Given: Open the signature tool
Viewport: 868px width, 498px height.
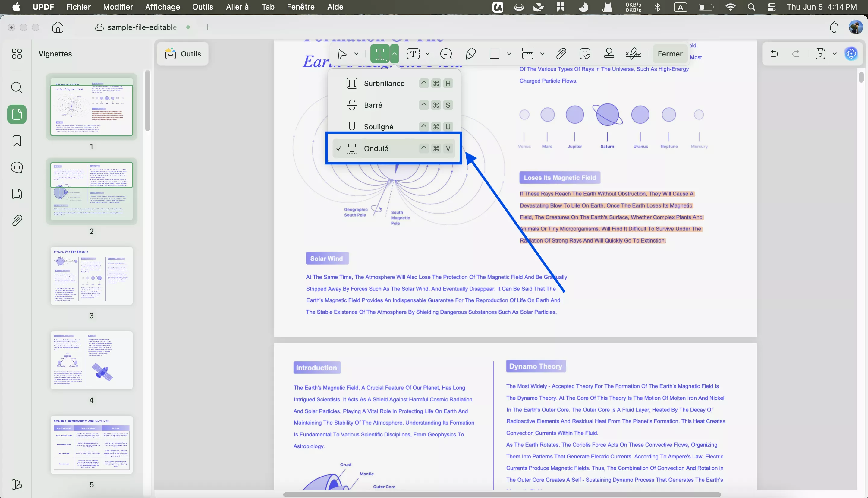Looking at the screenshot, I should pyautogui.click(x=633, y=54).
